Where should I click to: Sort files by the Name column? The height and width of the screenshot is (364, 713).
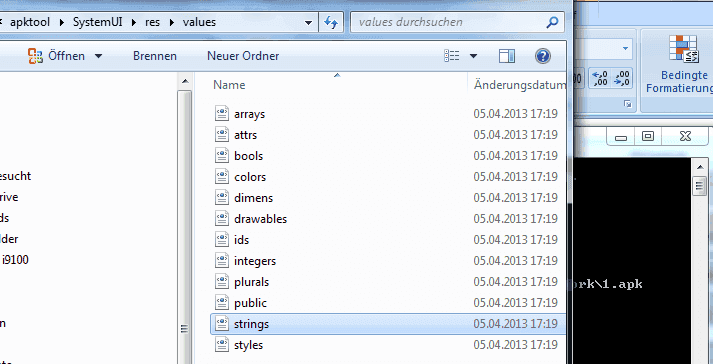tap(229, 85)
